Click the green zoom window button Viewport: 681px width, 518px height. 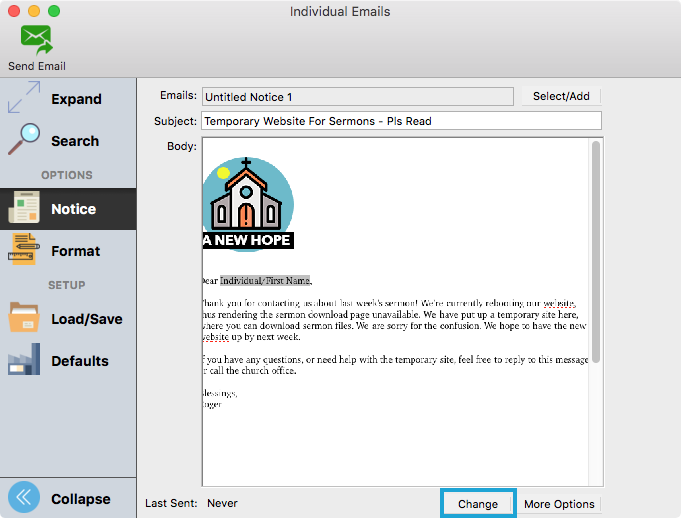pyautogui.click(x=54, y=11)
